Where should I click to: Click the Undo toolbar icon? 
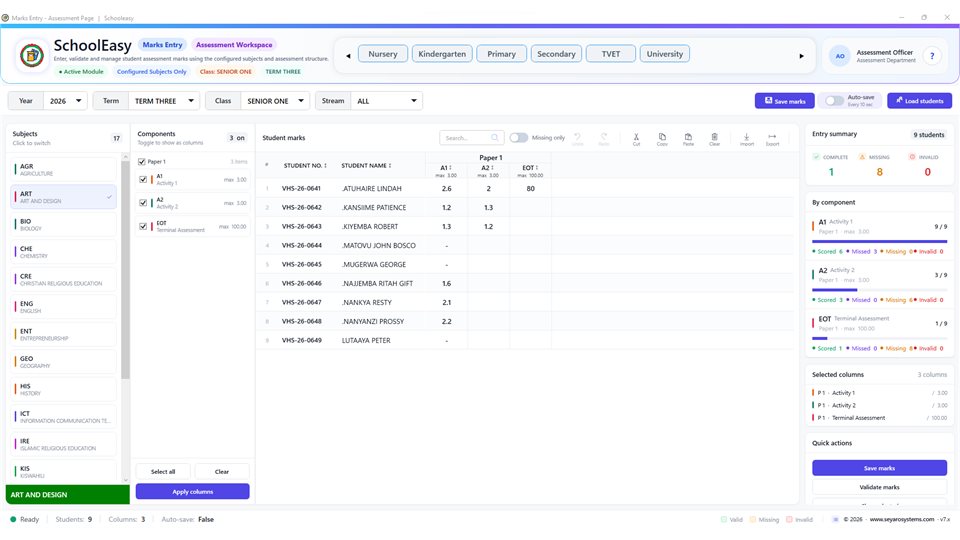click(x=577, y=137)
